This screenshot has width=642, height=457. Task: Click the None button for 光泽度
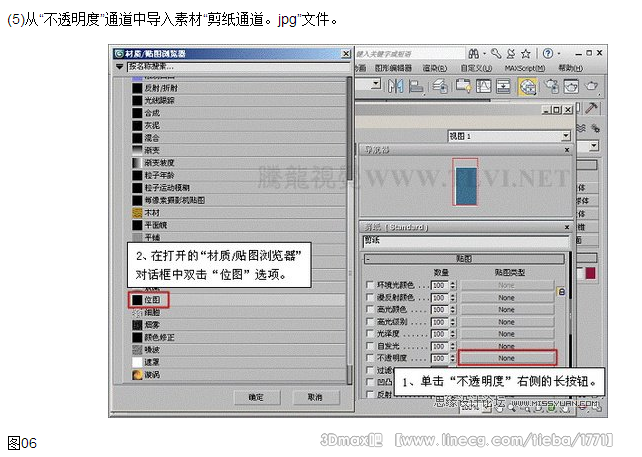[x=507, y=334]
